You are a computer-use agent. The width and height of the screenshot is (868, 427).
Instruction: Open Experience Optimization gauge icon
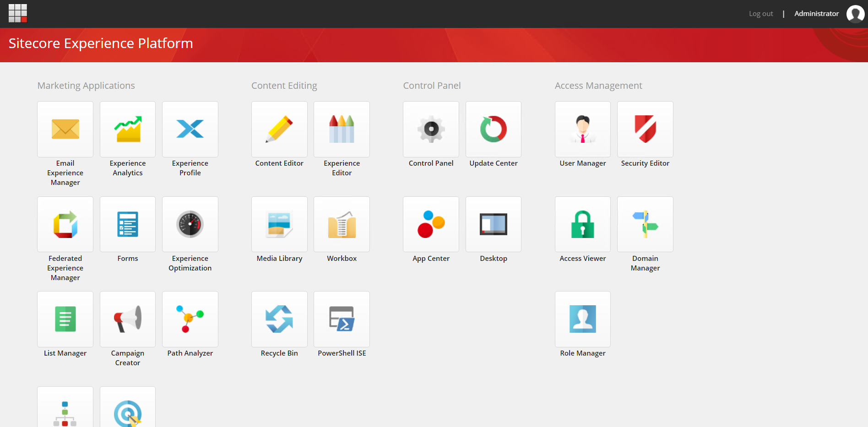[x=190, y=224]
